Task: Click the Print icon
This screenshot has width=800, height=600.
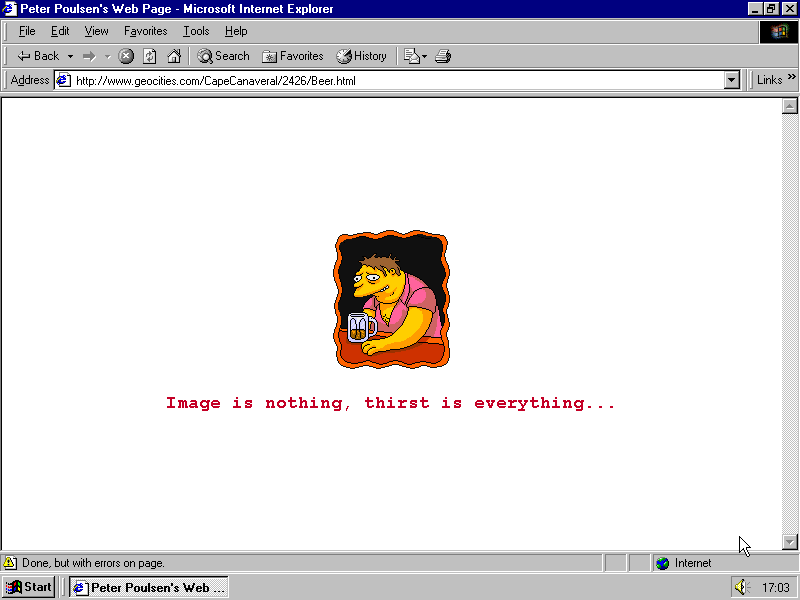Action: point(443,56)
